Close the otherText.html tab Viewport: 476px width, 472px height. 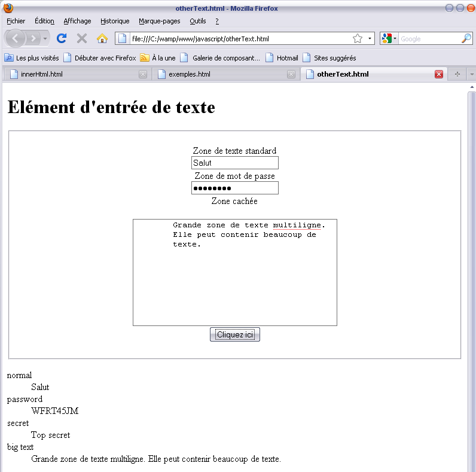click(x=438, y=74)
